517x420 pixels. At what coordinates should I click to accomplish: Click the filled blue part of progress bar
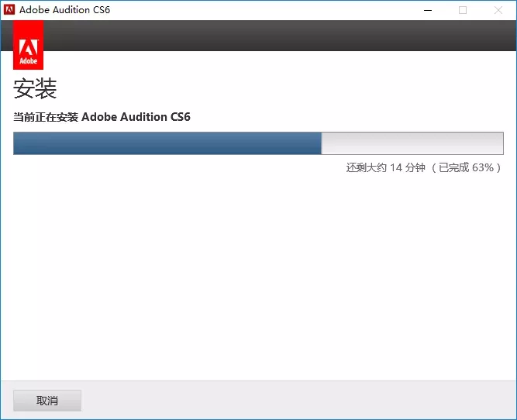pyautogui.click(x=167, y=143)
